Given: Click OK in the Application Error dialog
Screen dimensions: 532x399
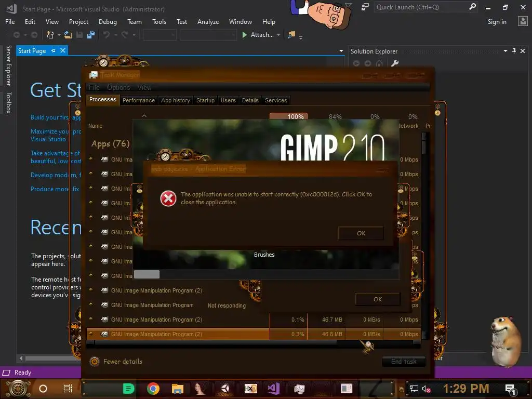Looking at the screenshot, I should tap(361, 233).
